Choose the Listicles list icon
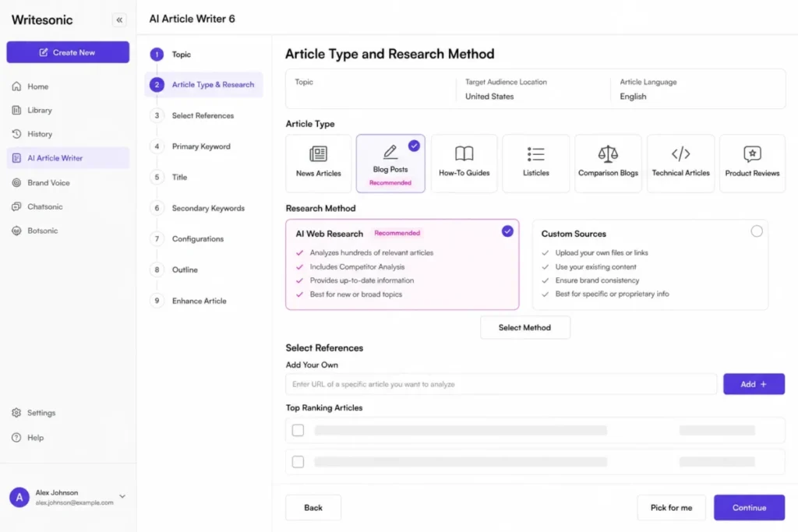The image size is (798, 532). click(x=536, y=153)
